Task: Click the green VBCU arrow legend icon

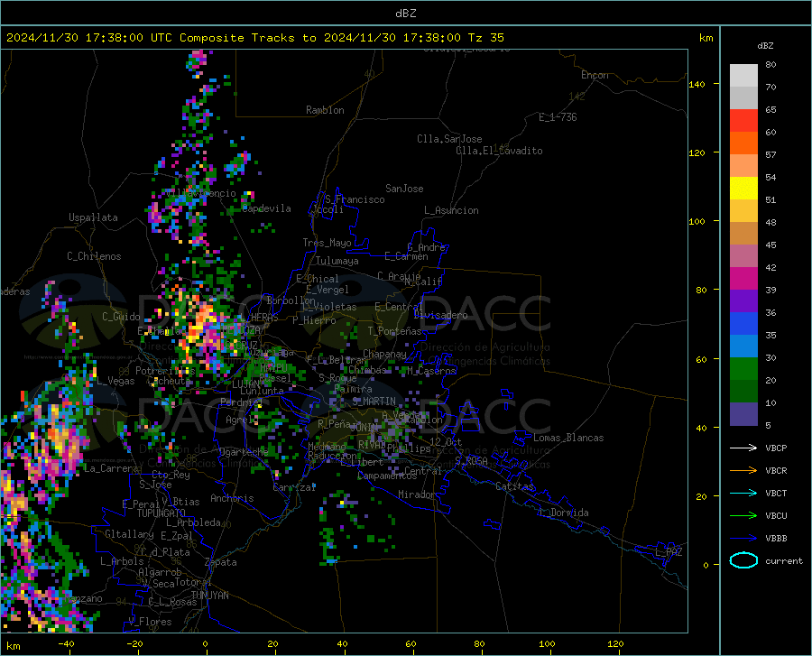Action: 743,516
